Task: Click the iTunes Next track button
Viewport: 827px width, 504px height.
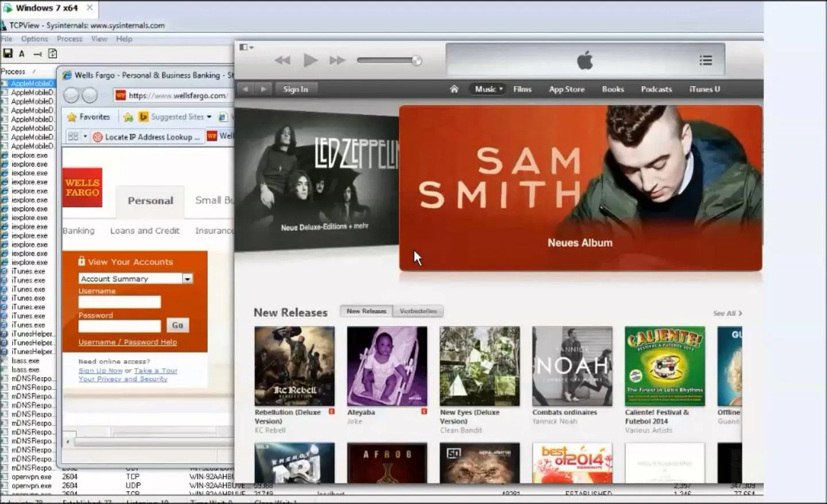Action: click(337, 60)
